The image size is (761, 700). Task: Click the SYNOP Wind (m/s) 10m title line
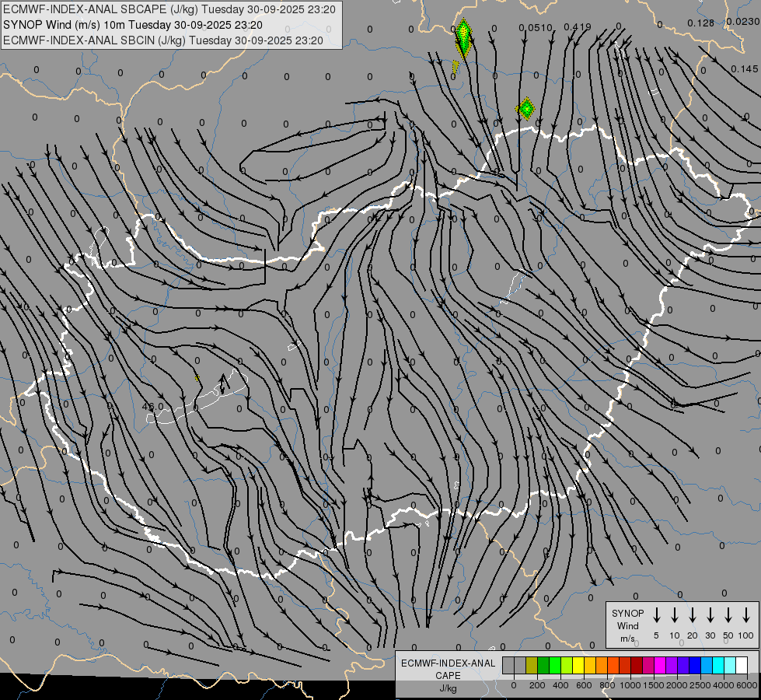tap(132, 25)
